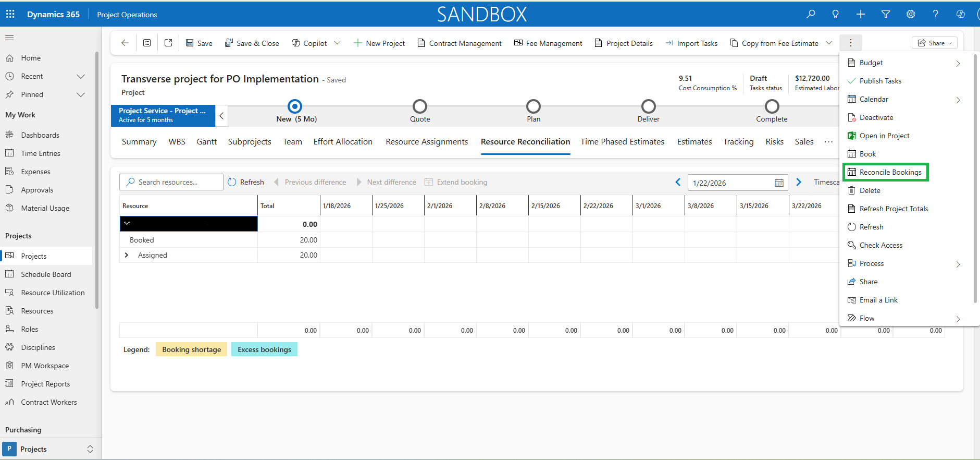The height and width of the screenshot is (460, 980).
Task: Expand the Budget submenu arrow
Action: pyautogui.click(x=958, y=63)
